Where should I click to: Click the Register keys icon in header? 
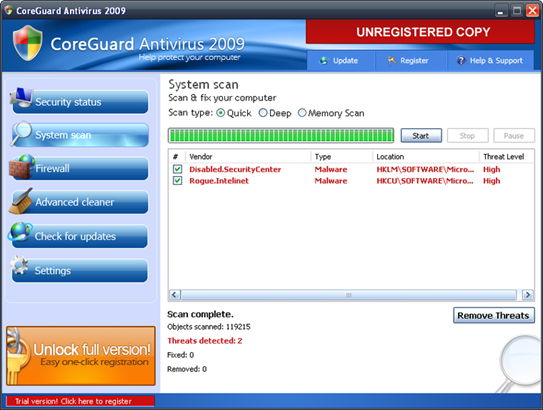[392, 61]
